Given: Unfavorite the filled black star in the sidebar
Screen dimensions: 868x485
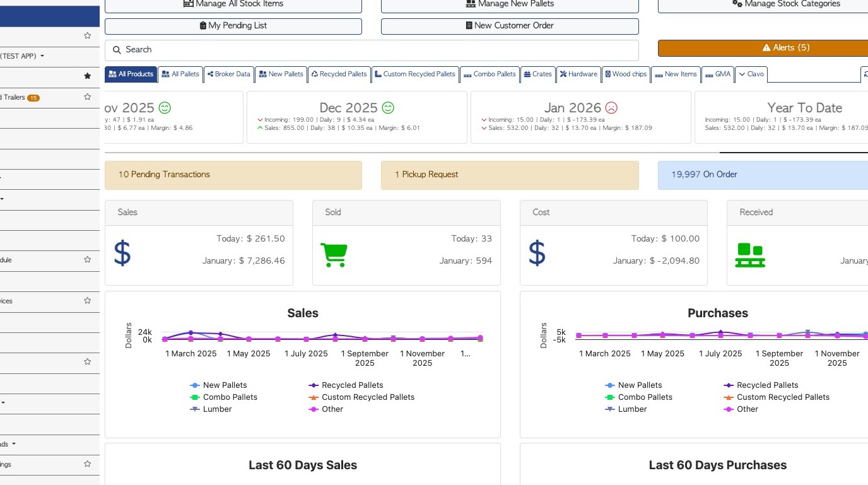Looking at the screenshot, I should pos(88,76).
